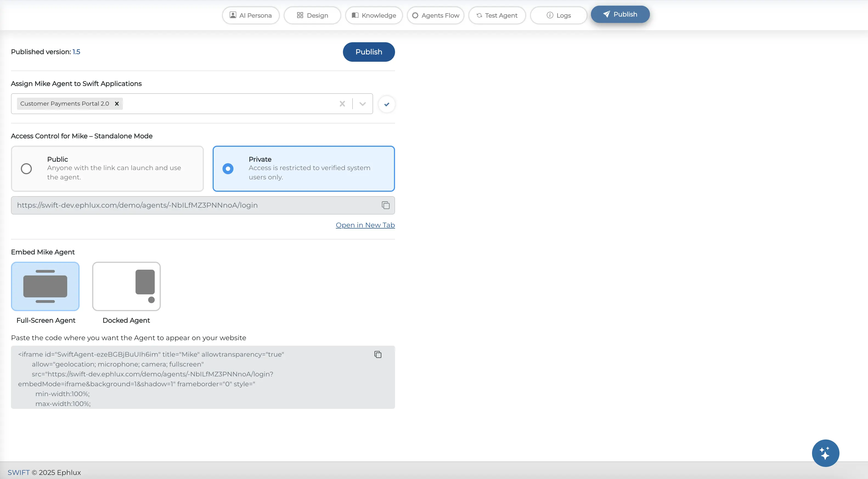Clear all selected Swift applications
Viewport: 868px width, 479px height.
pyautogui.click(x=342, y=104)
